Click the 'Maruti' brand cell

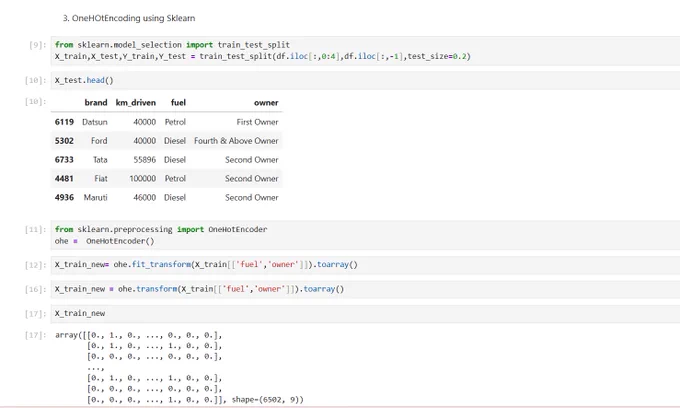[95, 198]
